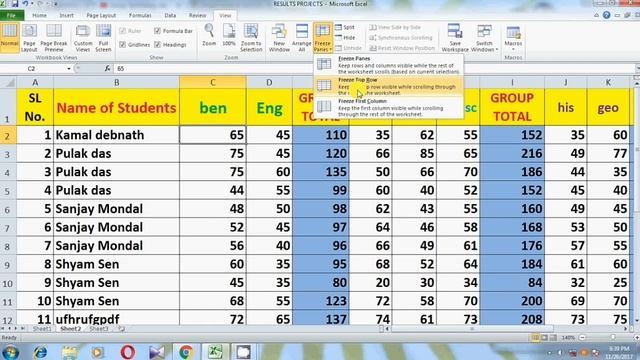Switch to Sheet1 tab
640x360 pixels.
[42, 329]
